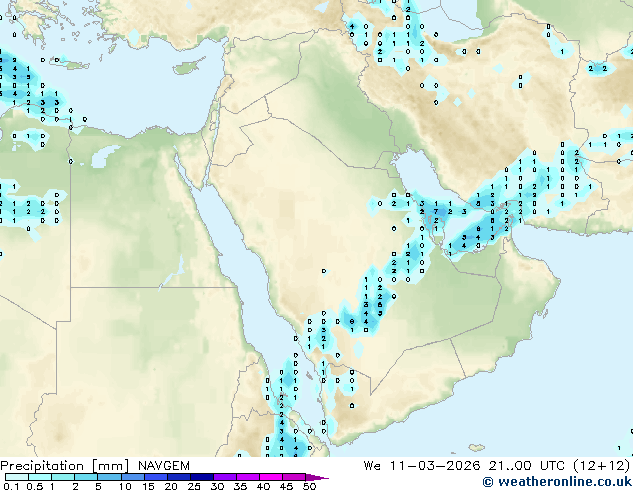Click the '7' precipitation value on the map
The width and height of the screenshot is (634, 490).
tap(436, 211)
